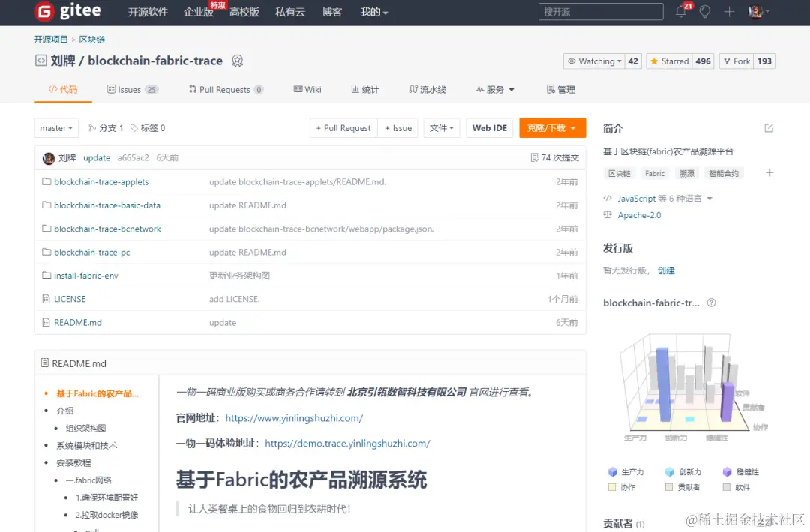Toggle 生产力 legend swatch in chart
810x532 pixels.
[x=613, y=471]
